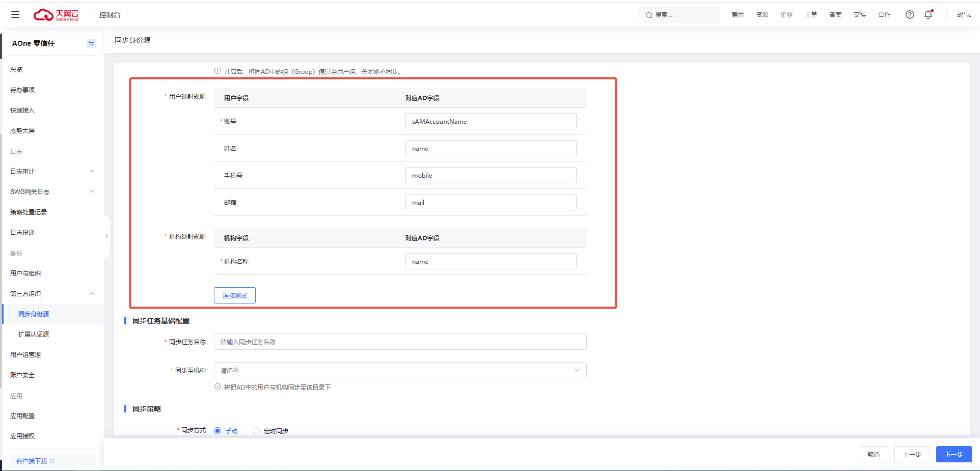This screenshot has width=980, height=471.
Task: Select the 手动 sync mode radio
Action: (x=217, y=431)
